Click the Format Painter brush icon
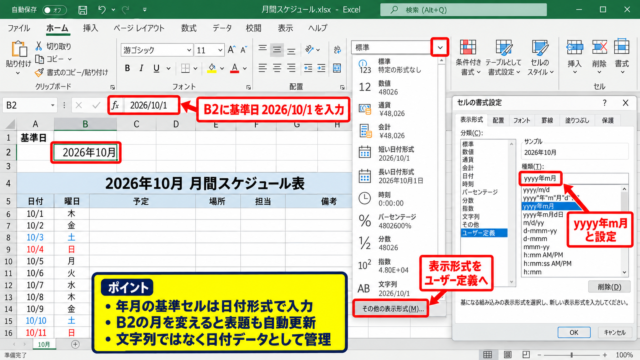The height and width of the screenshot is (360, 640). (39, 72)
